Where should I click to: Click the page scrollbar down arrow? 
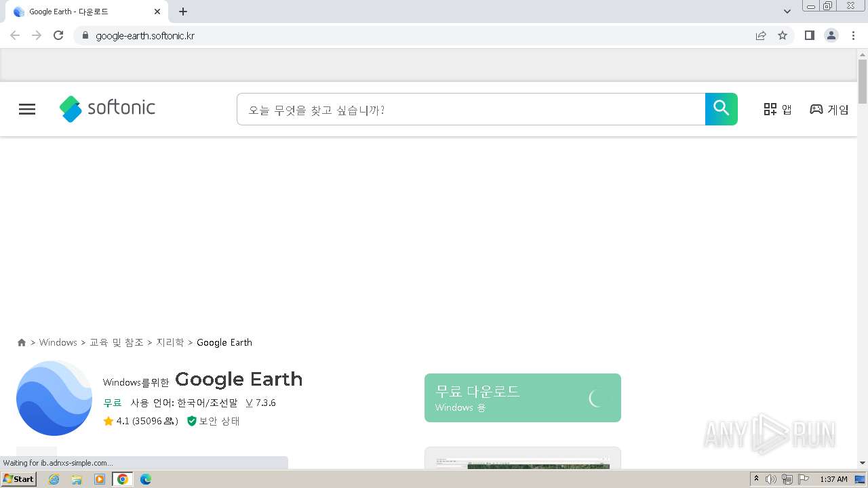point(863,463)
